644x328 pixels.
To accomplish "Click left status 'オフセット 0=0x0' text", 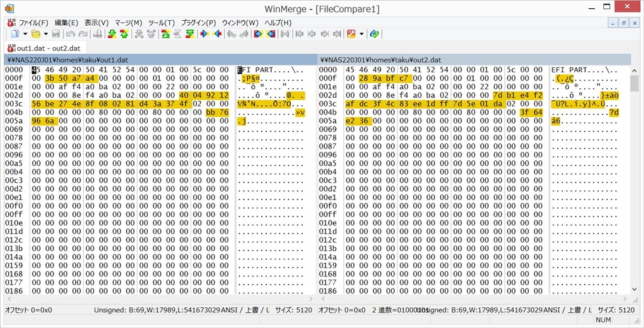I will point(28,310).
